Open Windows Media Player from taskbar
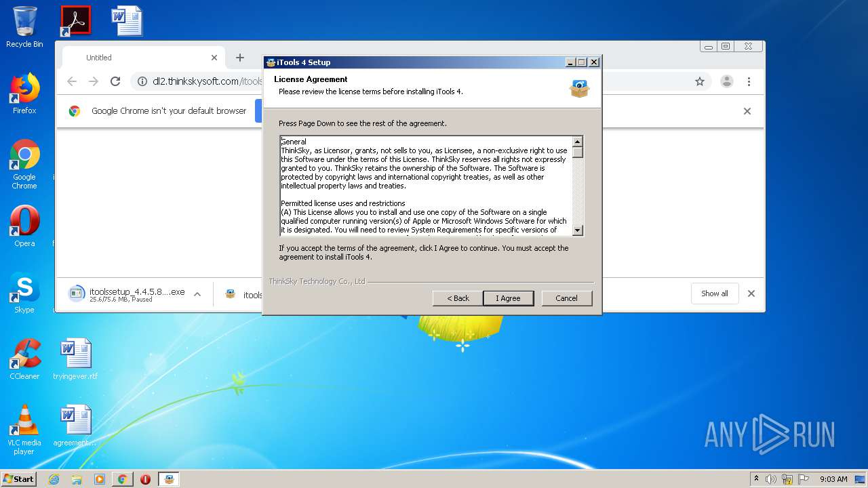 pos(100,479)
